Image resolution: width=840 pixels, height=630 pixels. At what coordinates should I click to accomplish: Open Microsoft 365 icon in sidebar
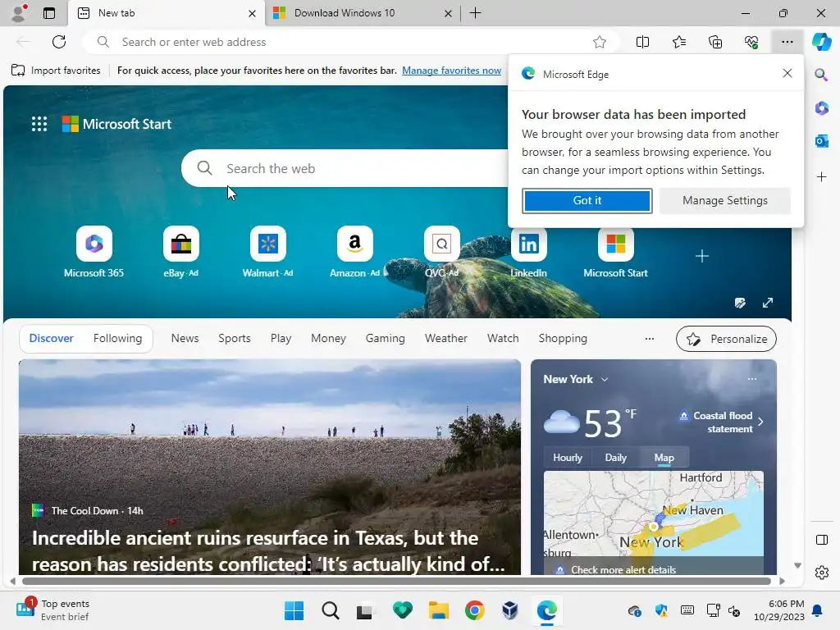pos(821,108)
